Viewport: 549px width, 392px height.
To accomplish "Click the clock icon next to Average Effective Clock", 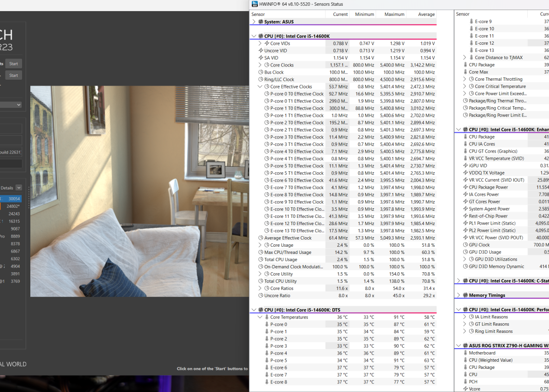I will click(x=261, y=238).
